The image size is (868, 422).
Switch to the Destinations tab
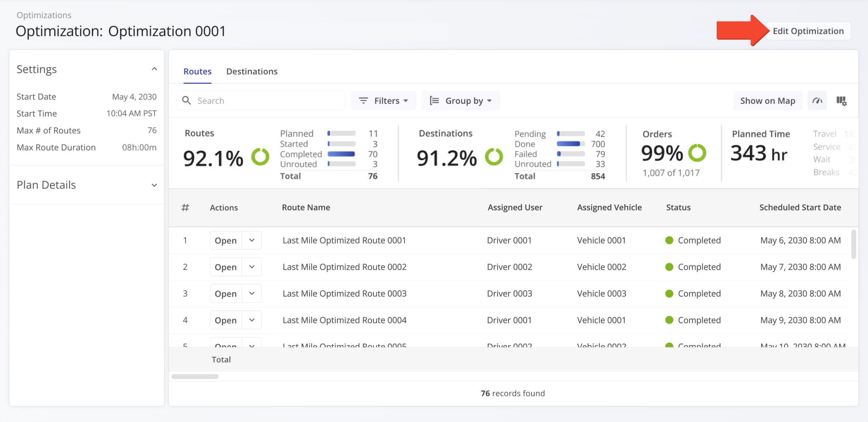coord(252,71)
